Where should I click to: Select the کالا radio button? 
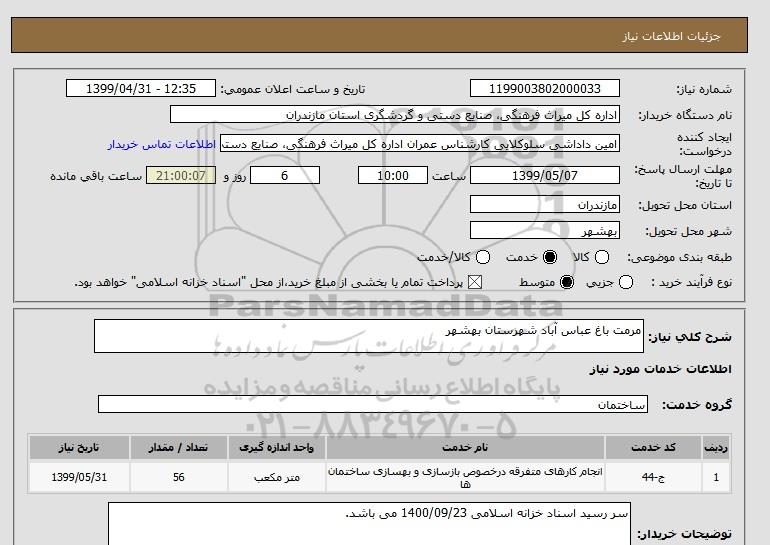602,257
